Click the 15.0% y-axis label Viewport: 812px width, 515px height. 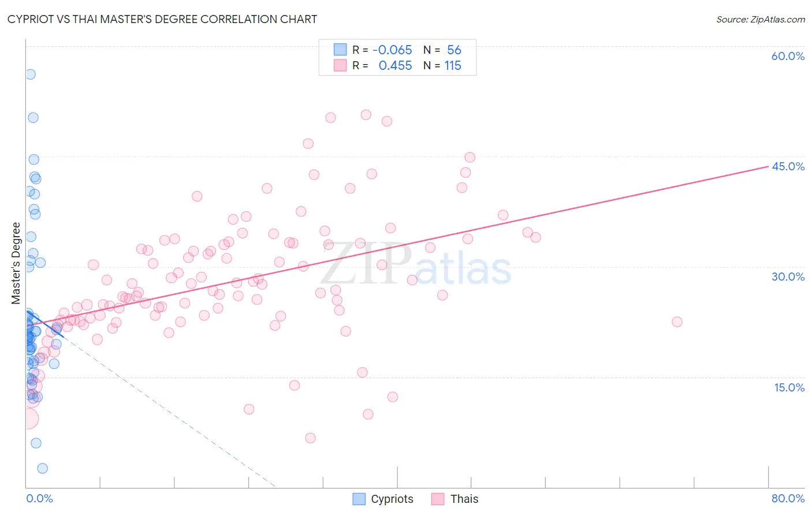tap(789, 387)
